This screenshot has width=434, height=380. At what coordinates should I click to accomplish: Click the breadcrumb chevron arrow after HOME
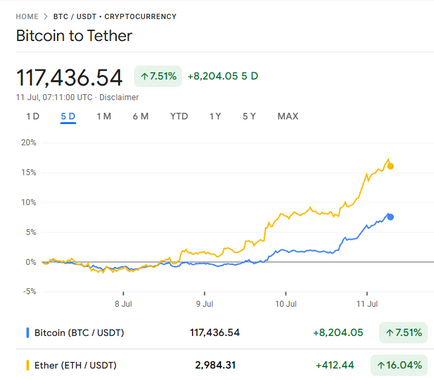[x=46, y=16]
